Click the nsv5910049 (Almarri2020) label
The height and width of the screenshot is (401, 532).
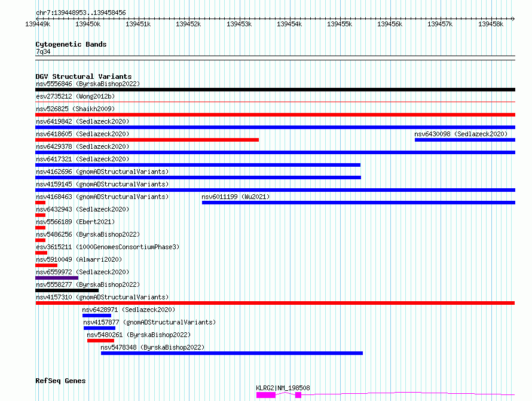coord(79,259)
